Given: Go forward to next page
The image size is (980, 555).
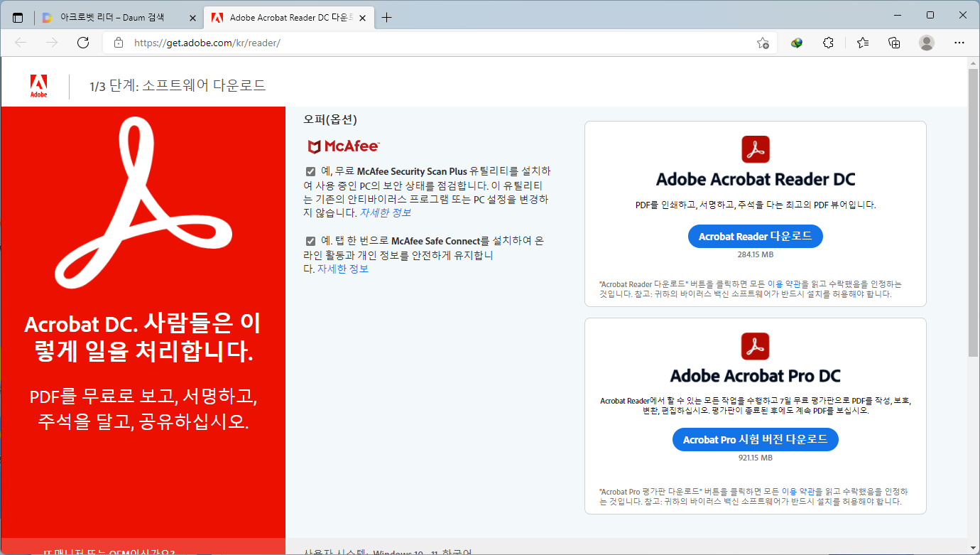Looking at the screenshot, I should click(x=52, y=43).
